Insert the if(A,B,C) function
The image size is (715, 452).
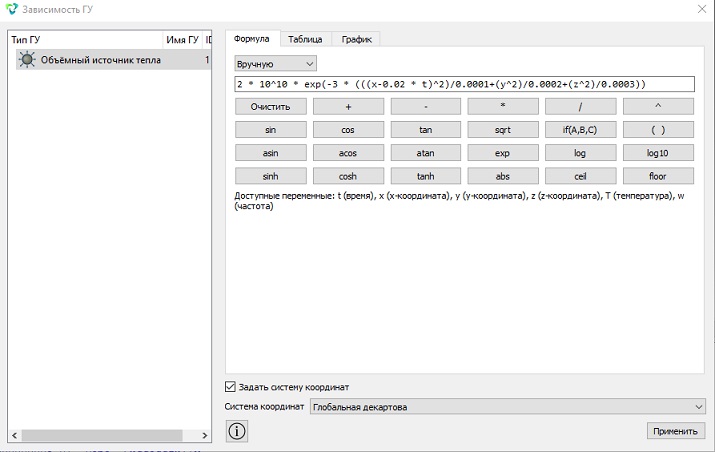580,130
